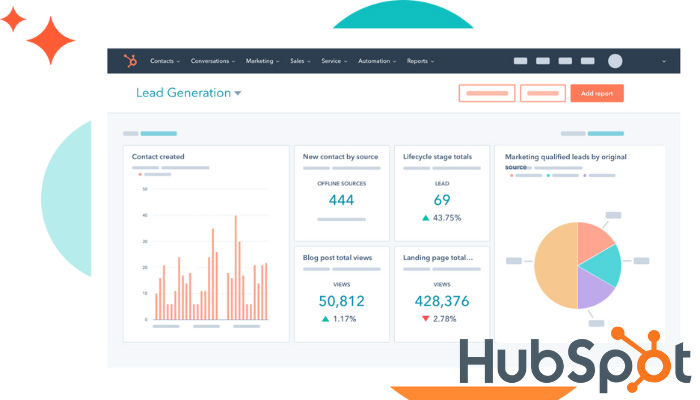Open the Lifecycle stage totals report
The width and height of the screenshot is (700, 400).
pos(438,157)
